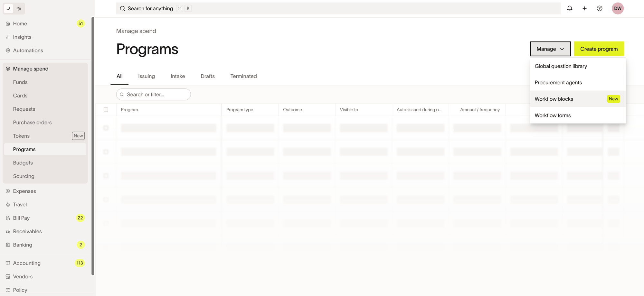
Task: Click the Home badge showing 51
Action: point(80,23)
